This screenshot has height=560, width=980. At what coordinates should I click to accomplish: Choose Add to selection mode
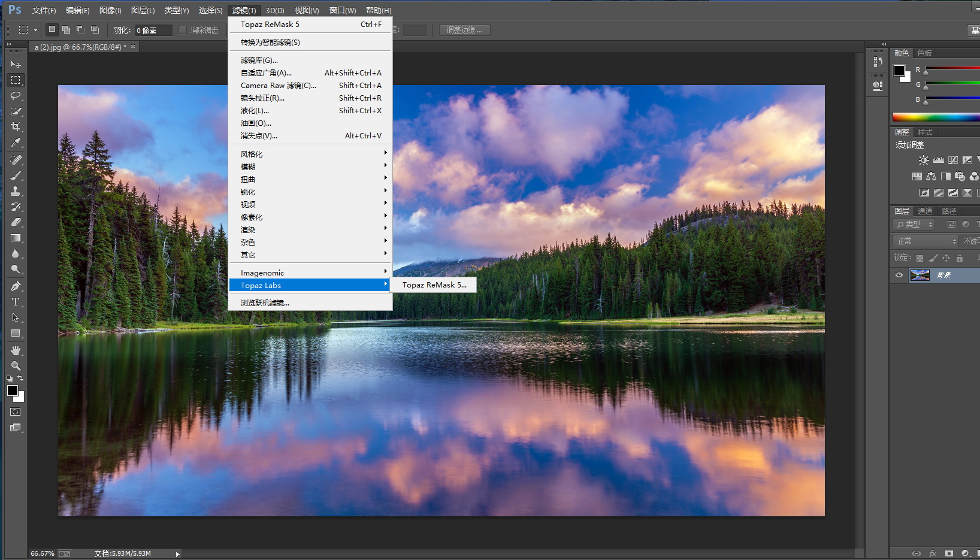click(66, 29)
